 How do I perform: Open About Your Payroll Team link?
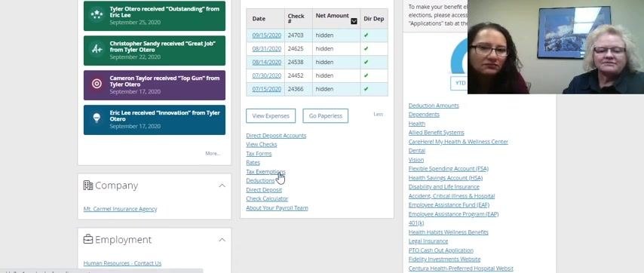(277, 207)
